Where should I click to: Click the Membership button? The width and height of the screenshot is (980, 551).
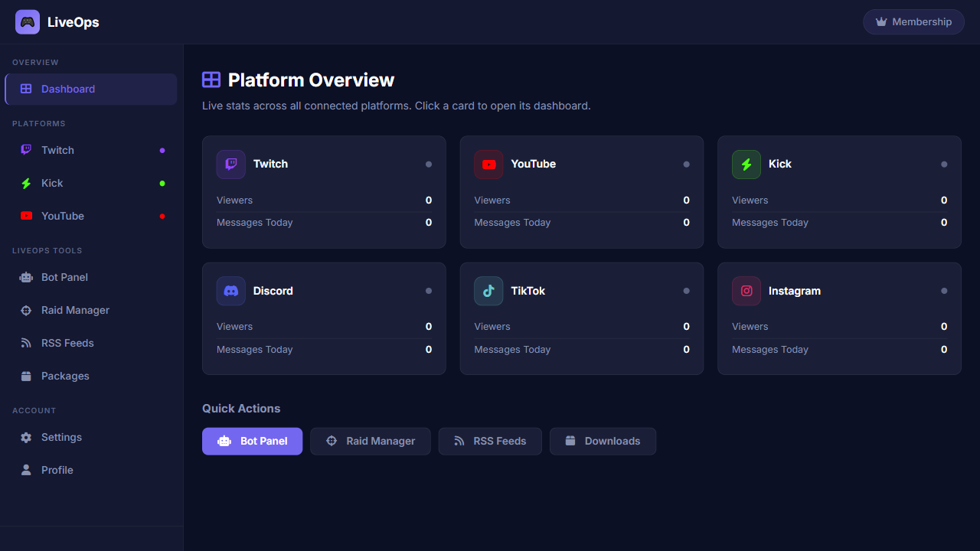pyautogui.click(x=913, y=22)
